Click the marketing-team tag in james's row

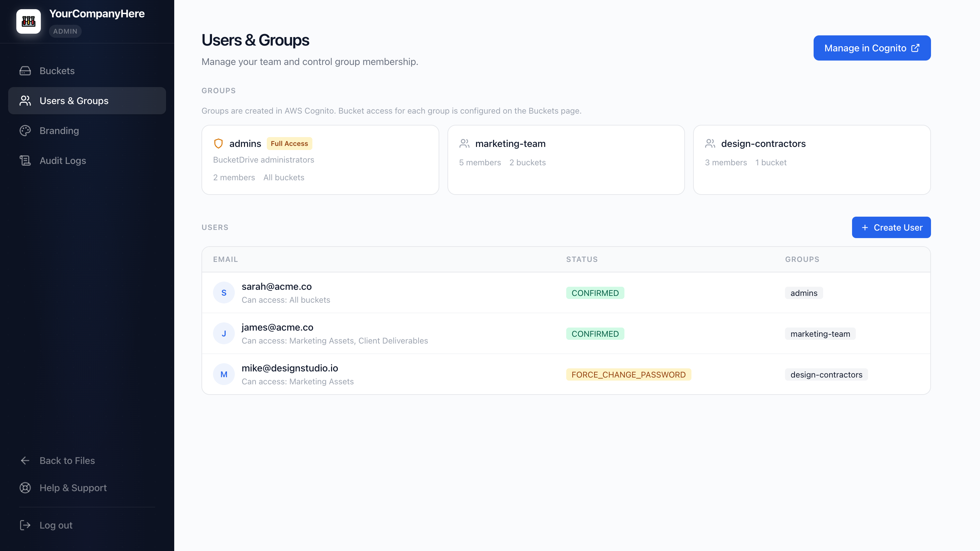(x=820, y=334)
